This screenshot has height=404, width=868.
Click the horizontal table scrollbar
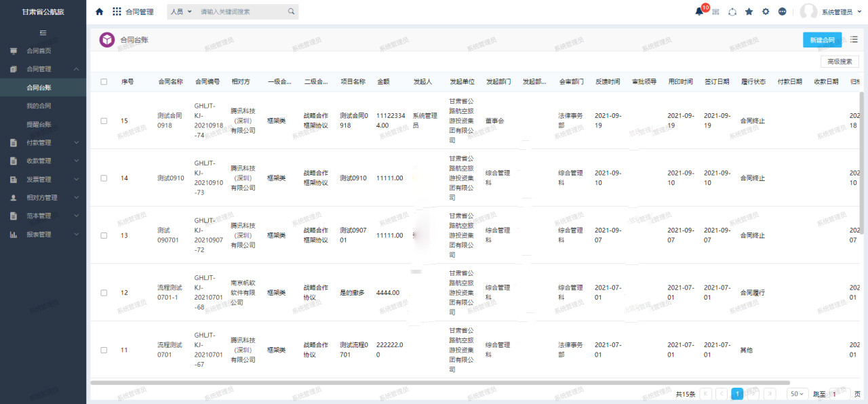[434, 383]
